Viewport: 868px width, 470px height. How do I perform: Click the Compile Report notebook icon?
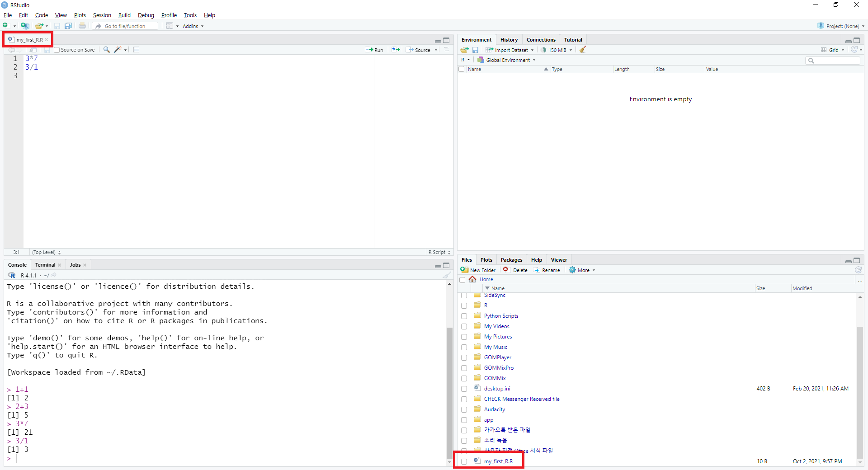(x=136, y=50)
